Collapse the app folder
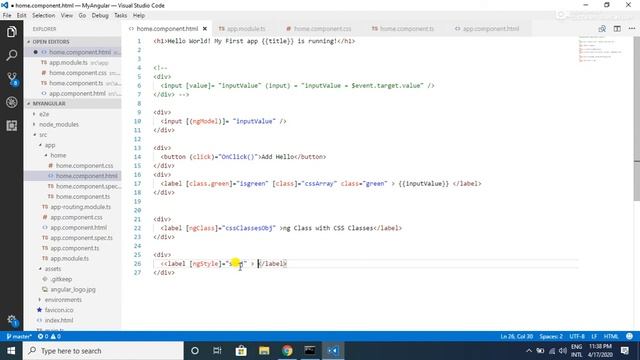640x360 pixels. [x=72, y=145]
